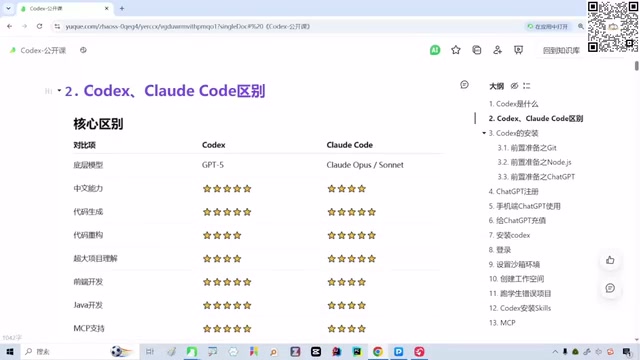Click the browser back arrow
640x360 pixels.
tap(9, 27)
